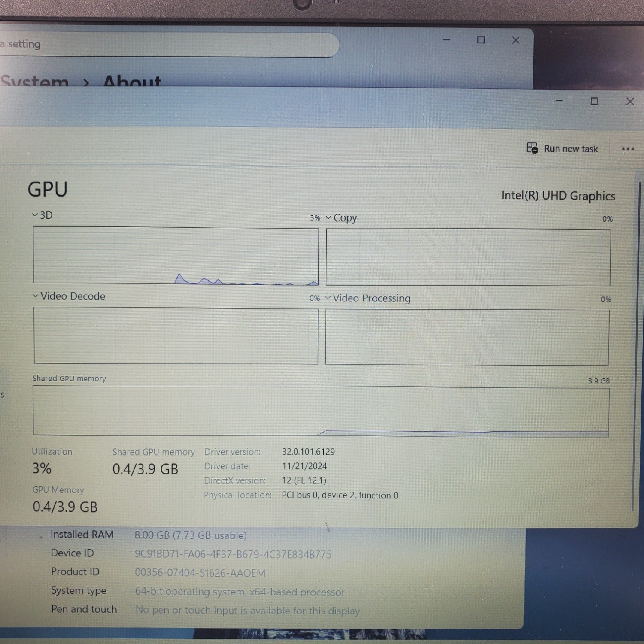Click the GPU Memory 0.4/3.9 GB value
644x644 pixels.
65,507
